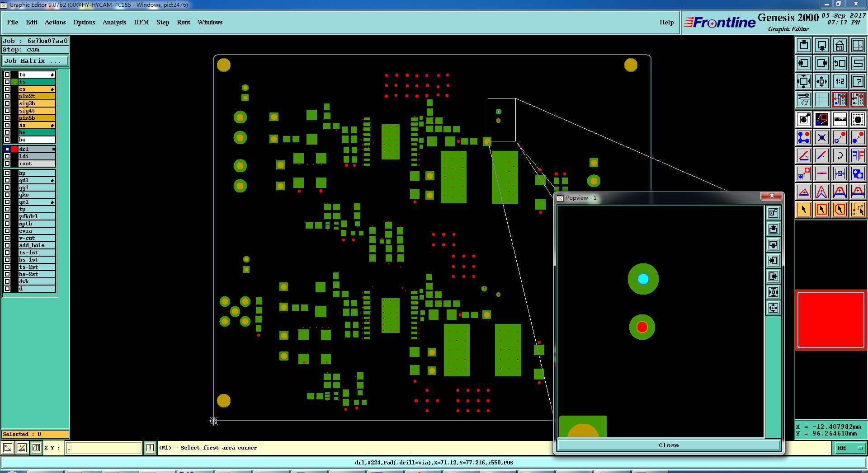The height and width of the screenshot is (473, 868).
Task: Toggle the checkbox for layer v-cut
Action: [7, 238]
